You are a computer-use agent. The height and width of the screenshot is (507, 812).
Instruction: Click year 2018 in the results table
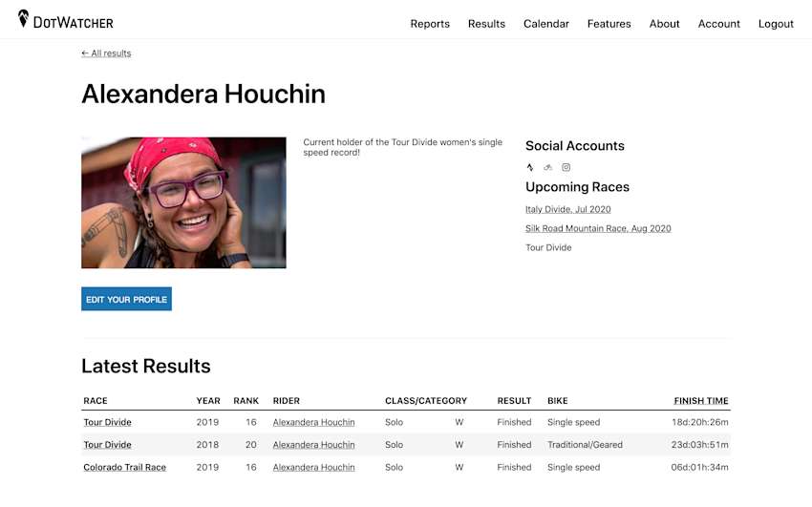207,444
